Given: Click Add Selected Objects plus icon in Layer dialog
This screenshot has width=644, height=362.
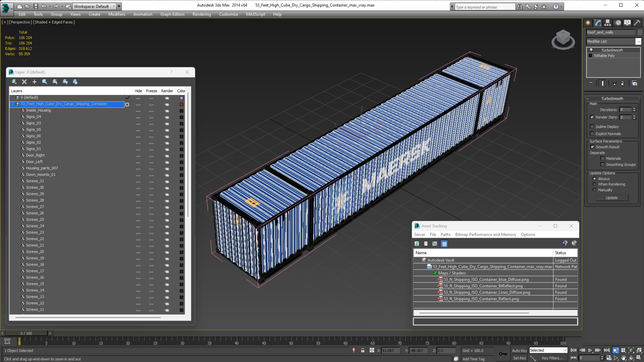Looking at the screenshot, I should tap(35, 82).
